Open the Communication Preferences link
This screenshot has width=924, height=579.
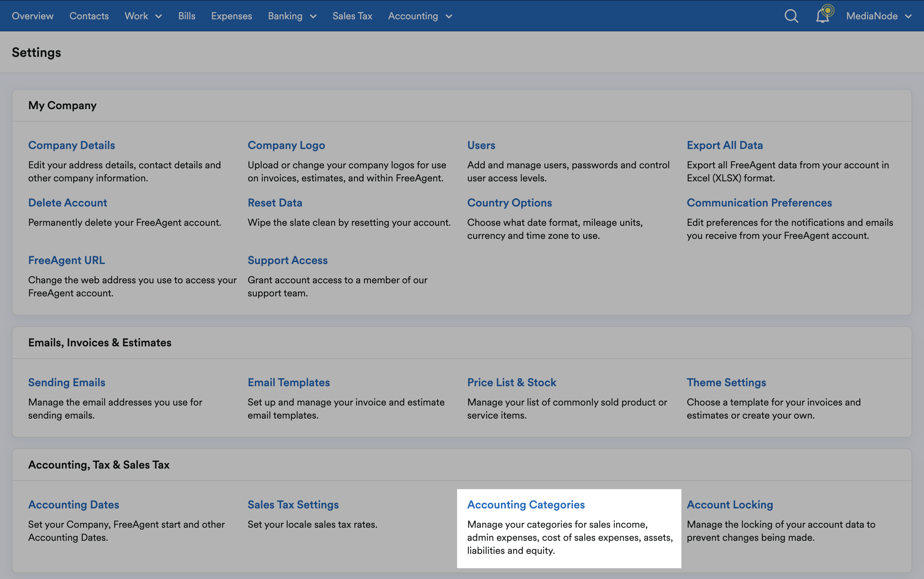pos(759,203)
